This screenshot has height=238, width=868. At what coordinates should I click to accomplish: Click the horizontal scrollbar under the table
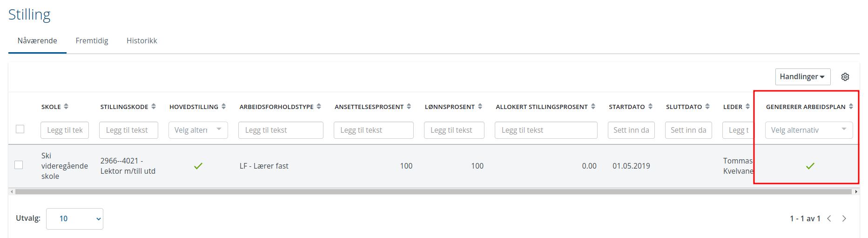(x=433, y=191)
